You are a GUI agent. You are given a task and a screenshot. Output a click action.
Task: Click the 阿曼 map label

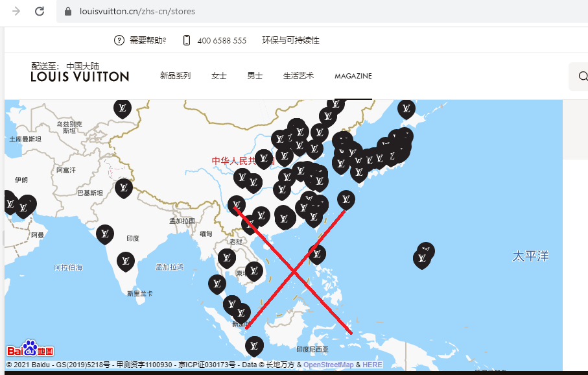point(38,236)
